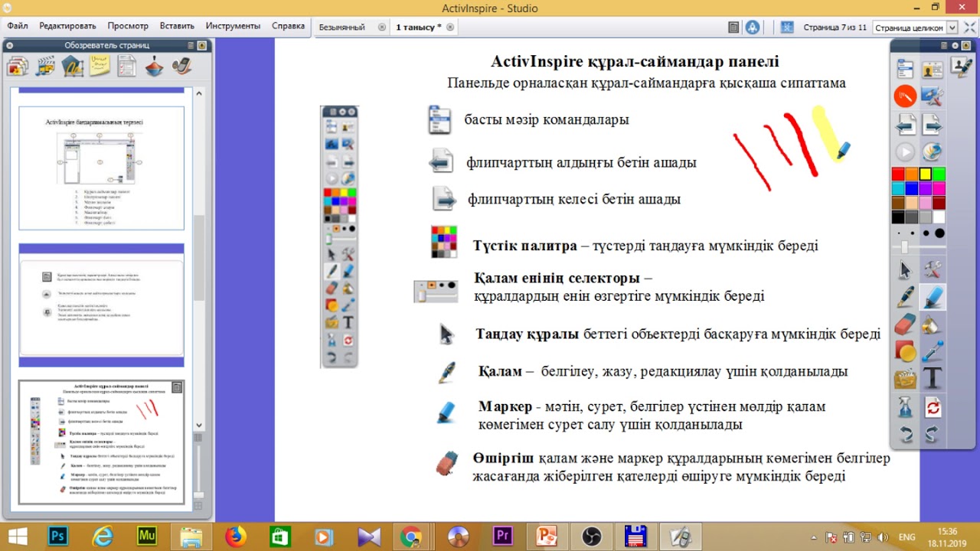Screen dimensions: 980x551
Task: Pick the red color in right toolbox palette
Action: point(898,174)
